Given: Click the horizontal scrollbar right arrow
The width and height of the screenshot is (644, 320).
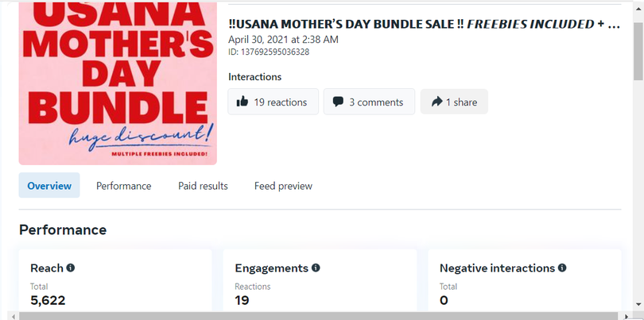Looking at the screenshot, I should tap(627, 315).
